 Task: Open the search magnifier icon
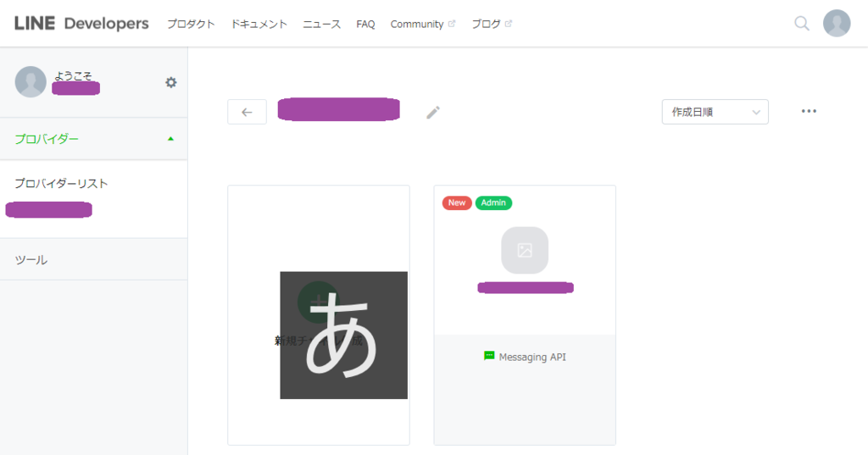click(802, 23)
